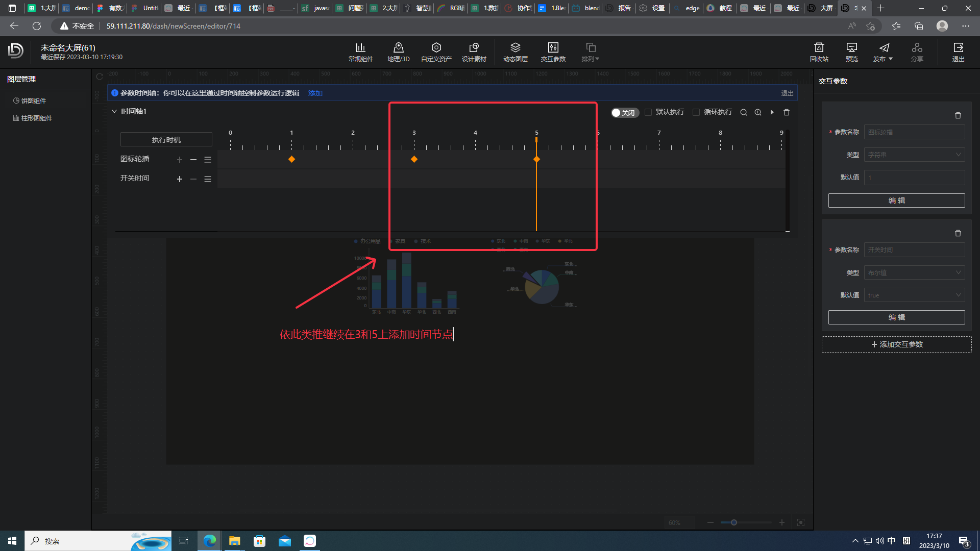Click keyframe diamond at second 3

tap(414, 160)
